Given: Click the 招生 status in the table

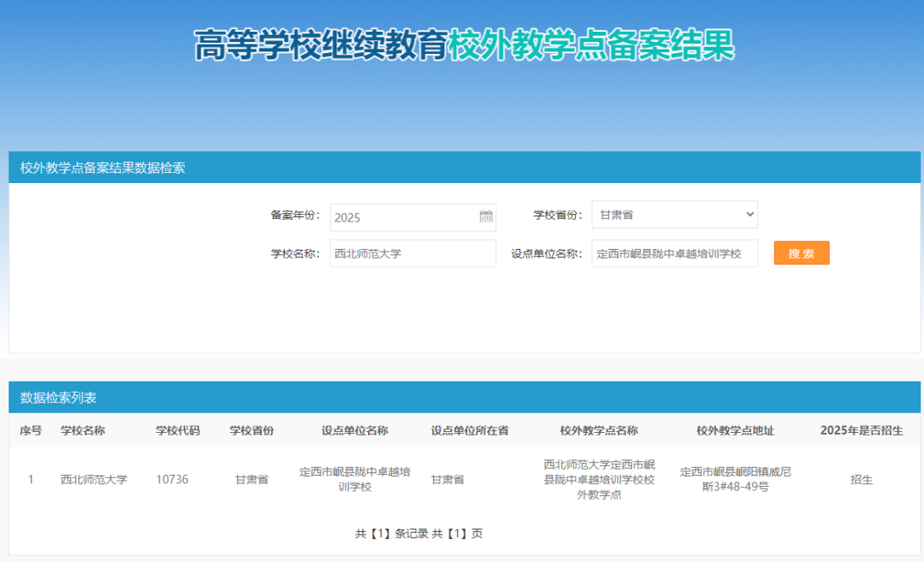Looking at the screenshot, I should coord(862,479).
